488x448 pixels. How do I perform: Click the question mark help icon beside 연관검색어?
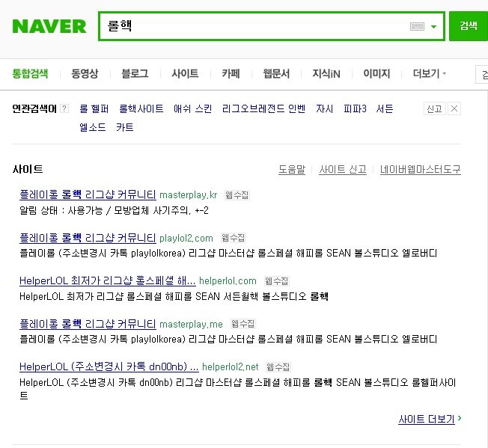coord(64,108)
